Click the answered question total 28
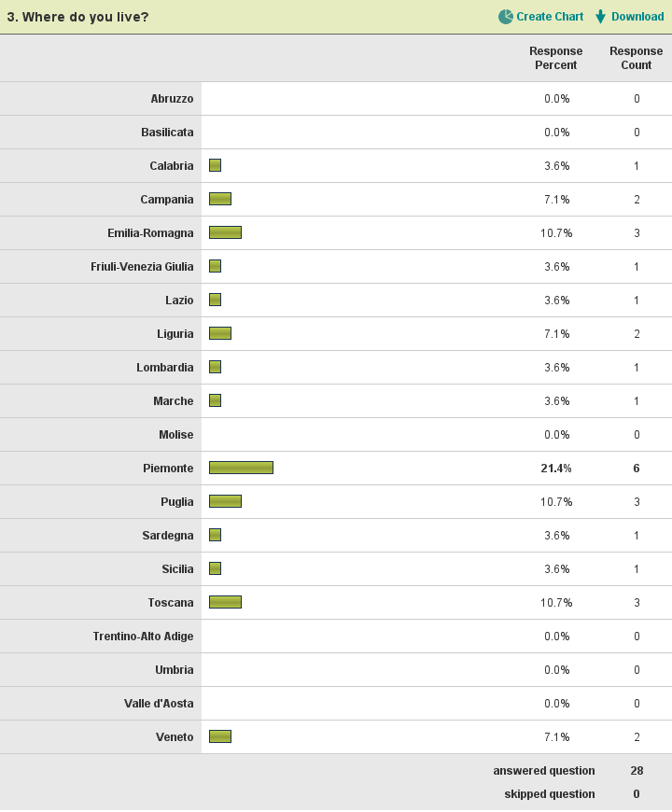 (637, 771)
